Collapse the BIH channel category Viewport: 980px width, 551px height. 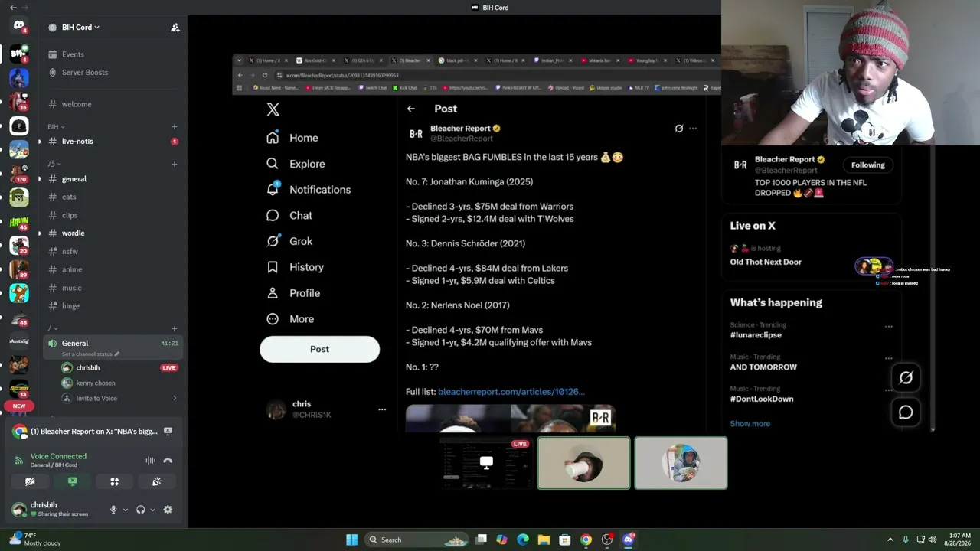tap(56, 127)
